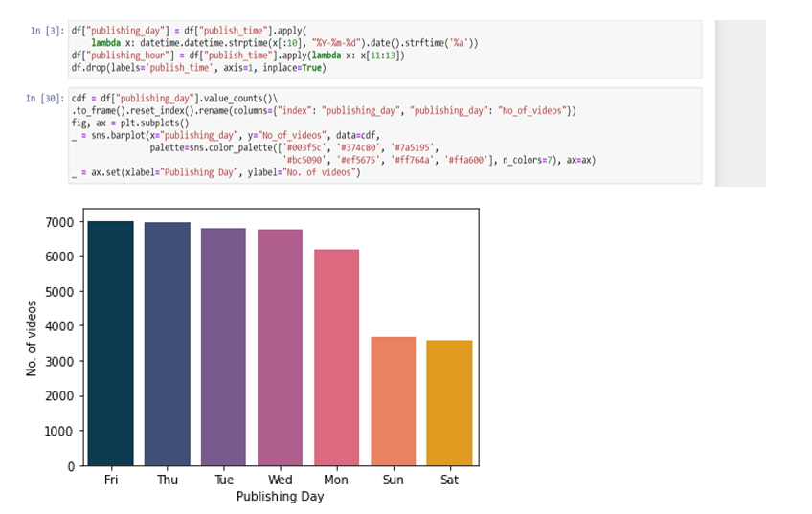This screenshot has width=812, height=514.
Task: Click the sns.barplot code line
Action: pos(226,135)
